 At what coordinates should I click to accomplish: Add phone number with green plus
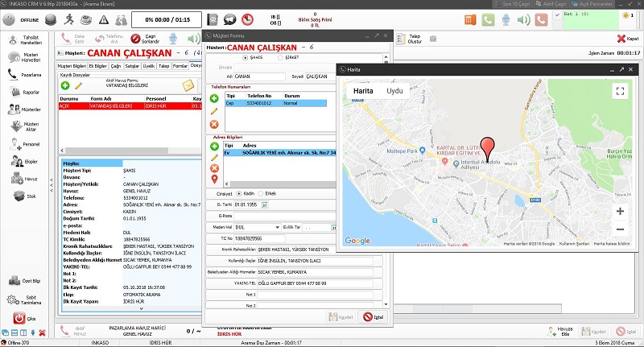[x=214, y=98]
